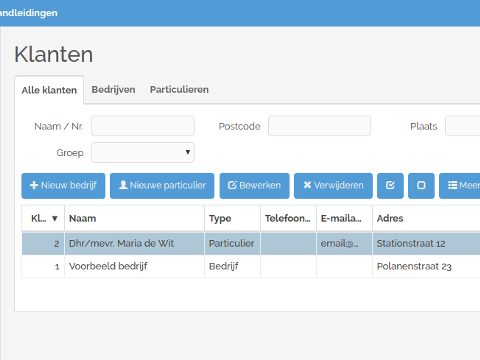Screen dimensions: 480x360
Task: Click the select-all checkmark icon button
Action: (390, 186)
